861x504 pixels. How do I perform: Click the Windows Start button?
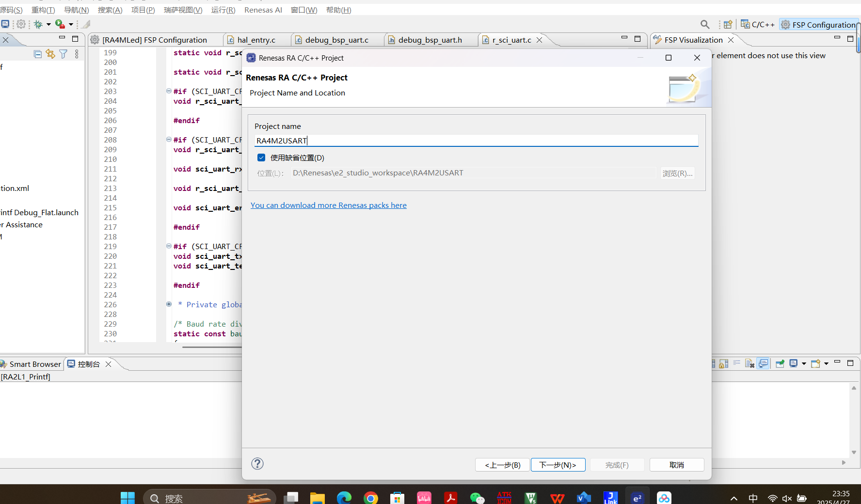click(x=128, y=498)
